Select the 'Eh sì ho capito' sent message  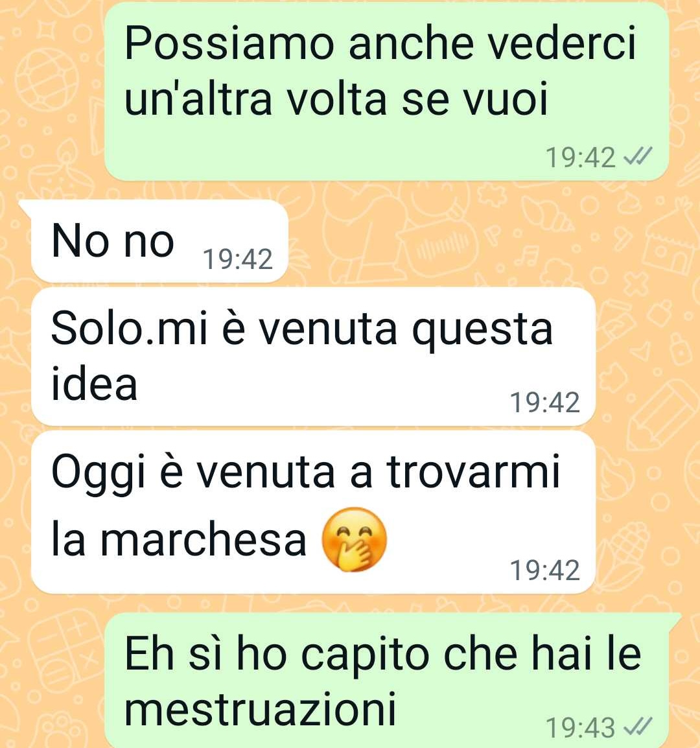[x=392, y=680]
